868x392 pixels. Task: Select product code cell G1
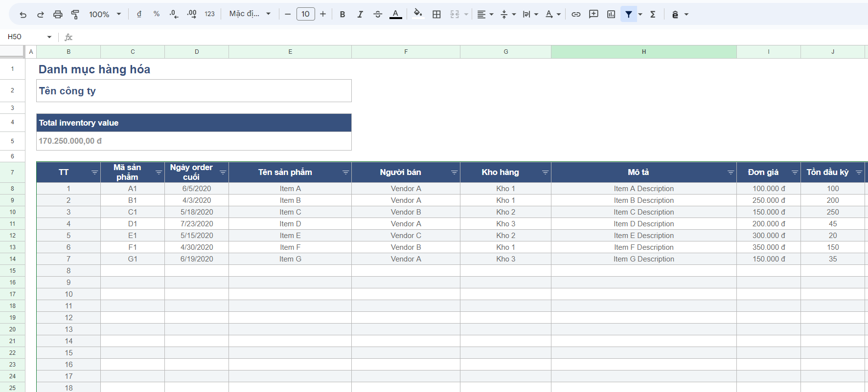(x=133, y=259)
